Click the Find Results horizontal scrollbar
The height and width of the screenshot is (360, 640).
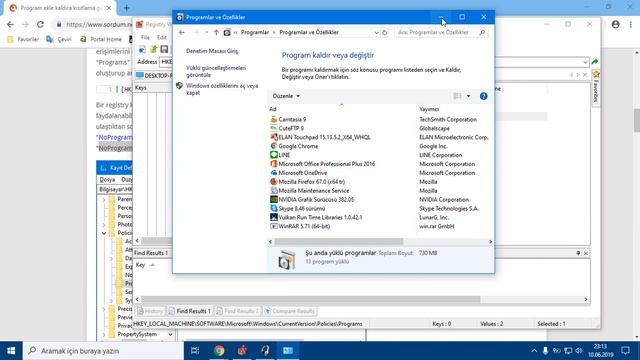coord(310,299)
